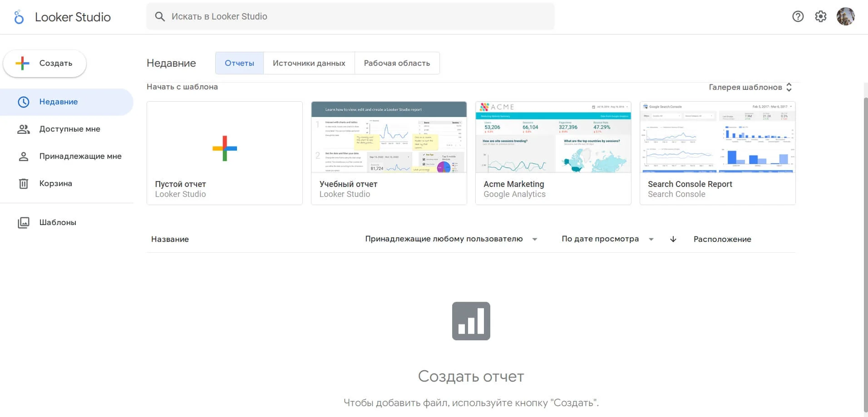Click the trash icon for Корзина
The width and height of the screenshot is (868, 417).
23,183
